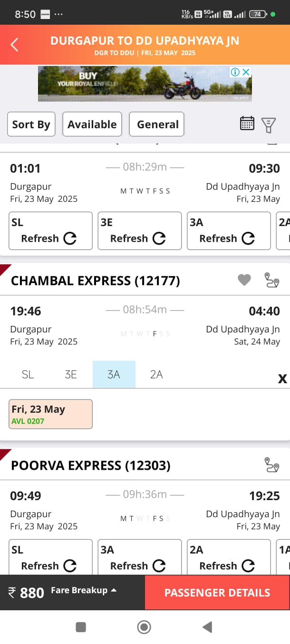This screenshot has width=290, height=644.
Task: Refresh 3A availability for Poorva Express
Action: (x=139, y=558)
